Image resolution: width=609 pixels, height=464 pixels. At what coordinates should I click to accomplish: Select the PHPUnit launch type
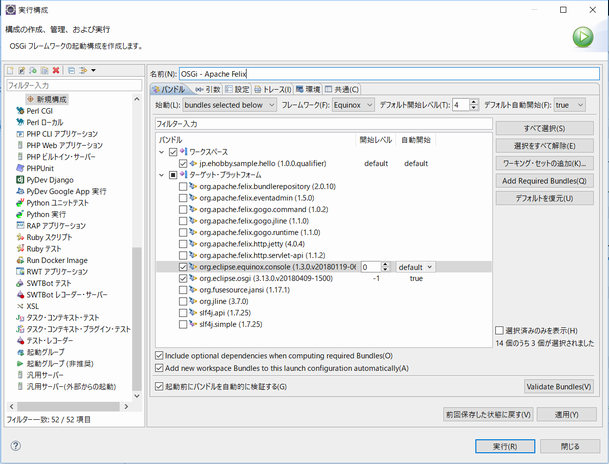[40, 168]
